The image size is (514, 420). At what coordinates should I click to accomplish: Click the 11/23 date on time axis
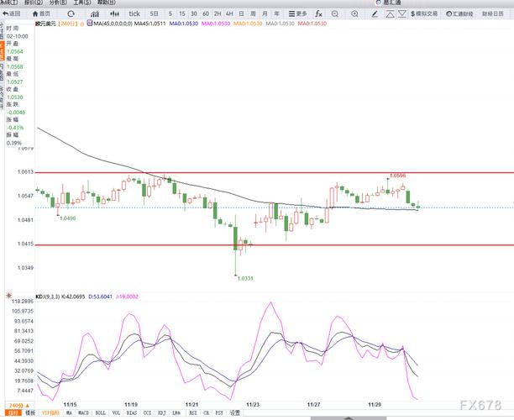tap(253, 405)
